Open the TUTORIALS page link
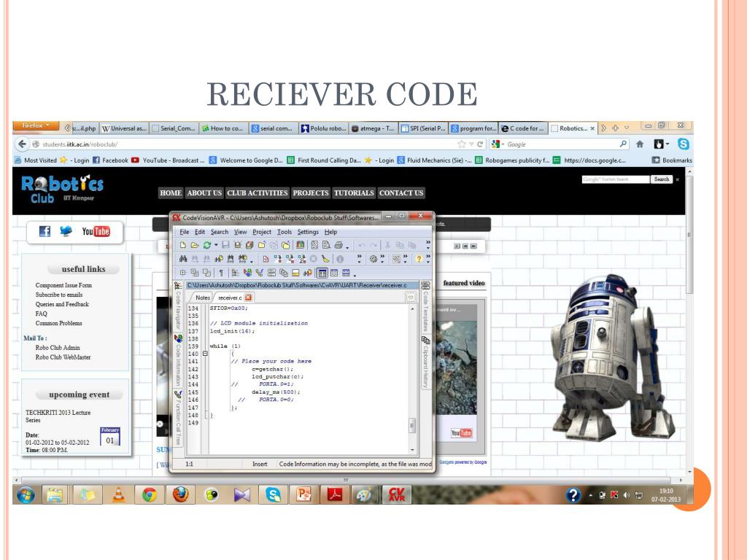The height and width of the screenshot is (560, 747). (x=354, y=192)
